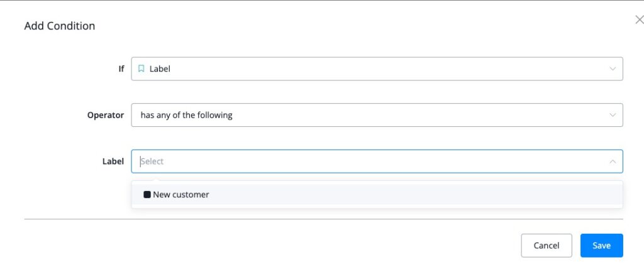Click the bookmark icon in the If field
644x274 pixels.
pos(142,68)
